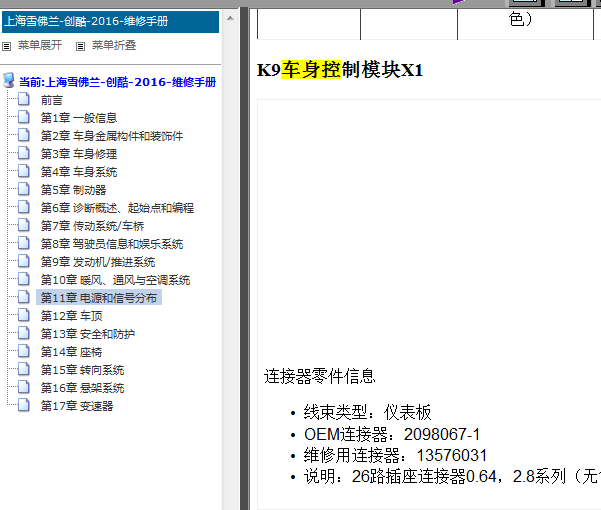This screenshot has width=601, height=510.
Task: Open 第15章 转向系统
Action: 82,370
